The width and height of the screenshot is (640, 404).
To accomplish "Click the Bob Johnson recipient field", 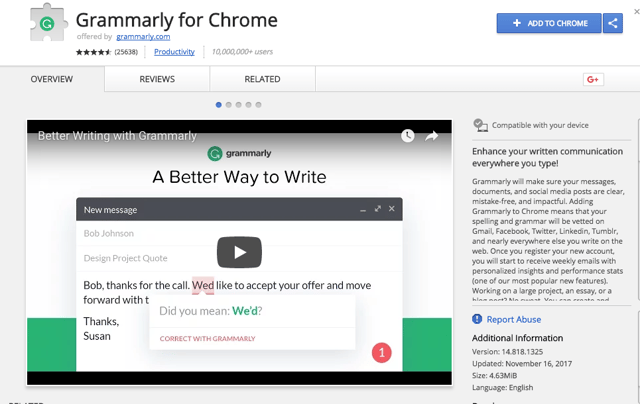I will point(239,233).
